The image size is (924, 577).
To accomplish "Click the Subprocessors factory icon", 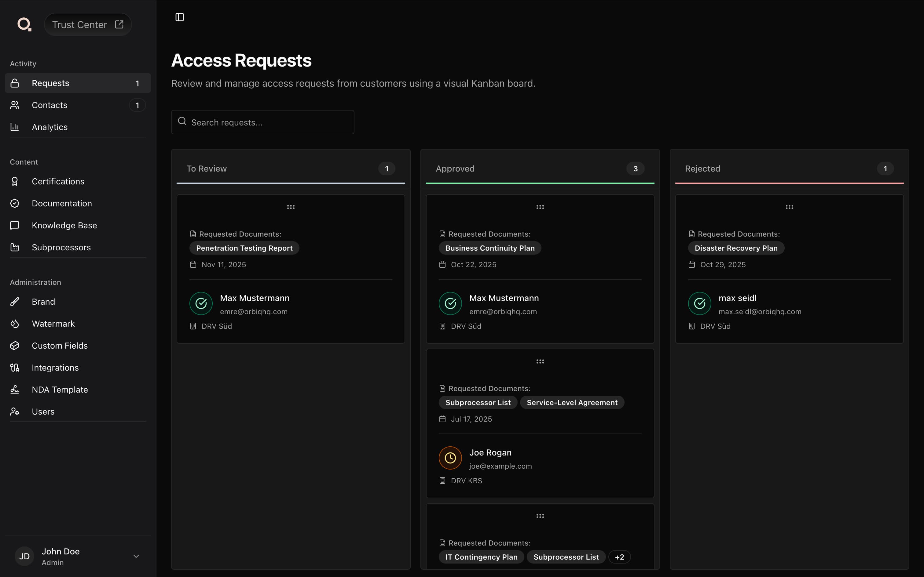I will pyautogui.click(x=14, y=248).
